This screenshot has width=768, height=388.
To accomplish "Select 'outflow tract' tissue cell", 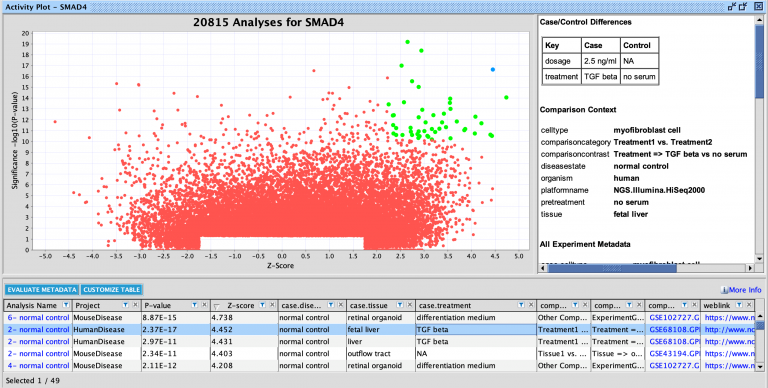I will (381, 353).
